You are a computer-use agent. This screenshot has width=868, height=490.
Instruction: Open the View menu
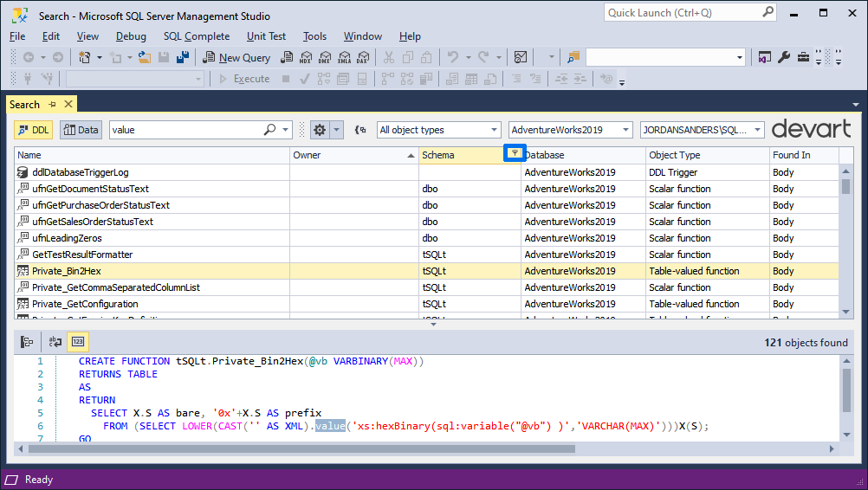[x=87, y=36]
